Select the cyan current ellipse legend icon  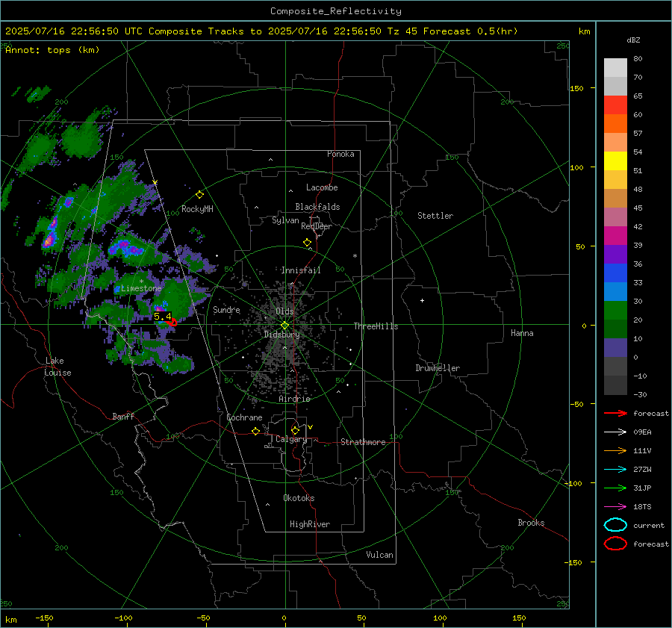(x=615, y=525)
